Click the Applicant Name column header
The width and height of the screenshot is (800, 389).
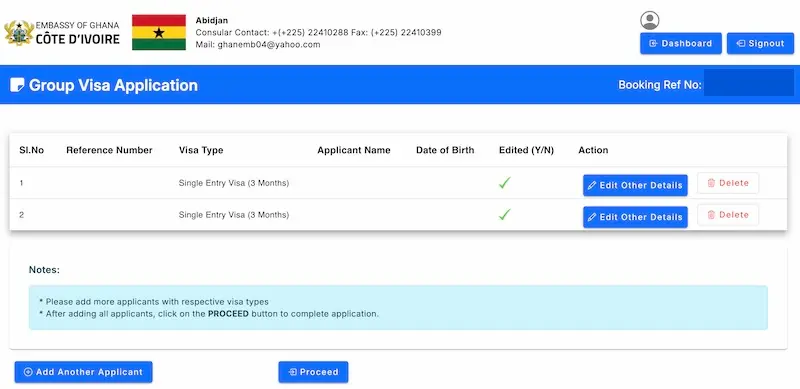(354, 150)
